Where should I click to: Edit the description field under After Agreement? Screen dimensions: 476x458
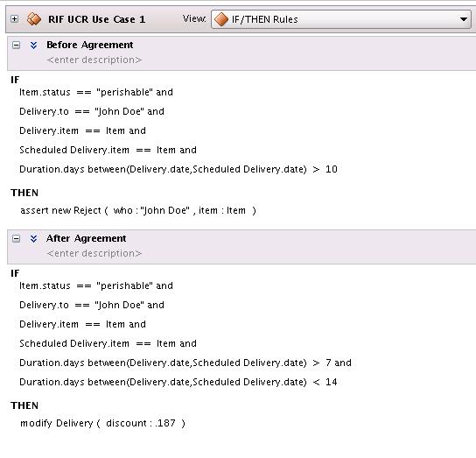click(x=94, y=253)
